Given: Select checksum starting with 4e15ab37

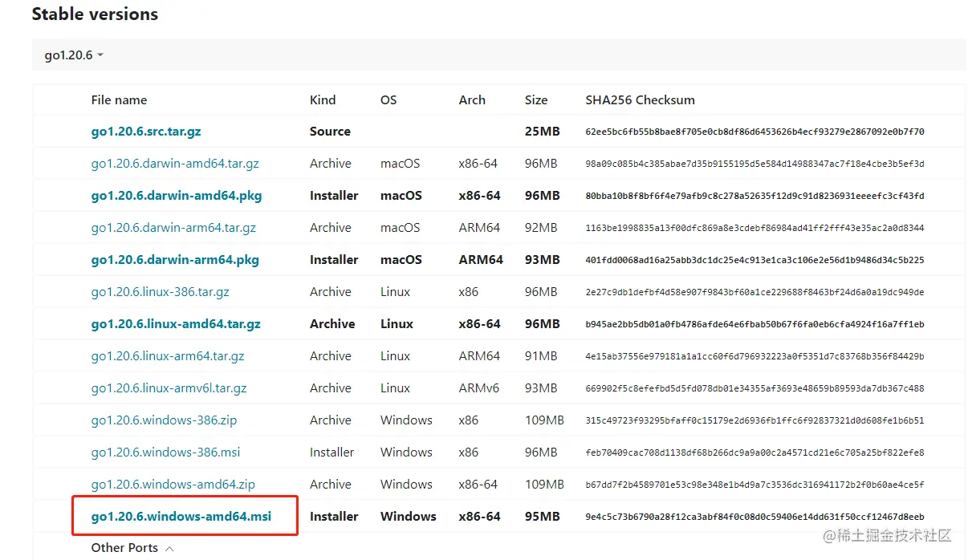Looking at the screenshot, I should [x=755, y=356].
